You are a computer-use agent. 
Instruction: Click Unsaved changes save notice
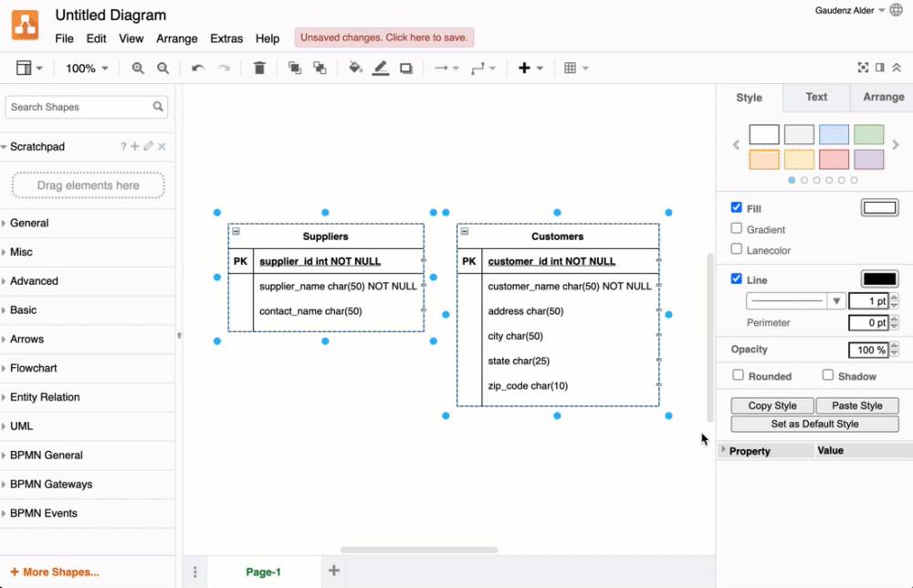[x=383, y=37]
